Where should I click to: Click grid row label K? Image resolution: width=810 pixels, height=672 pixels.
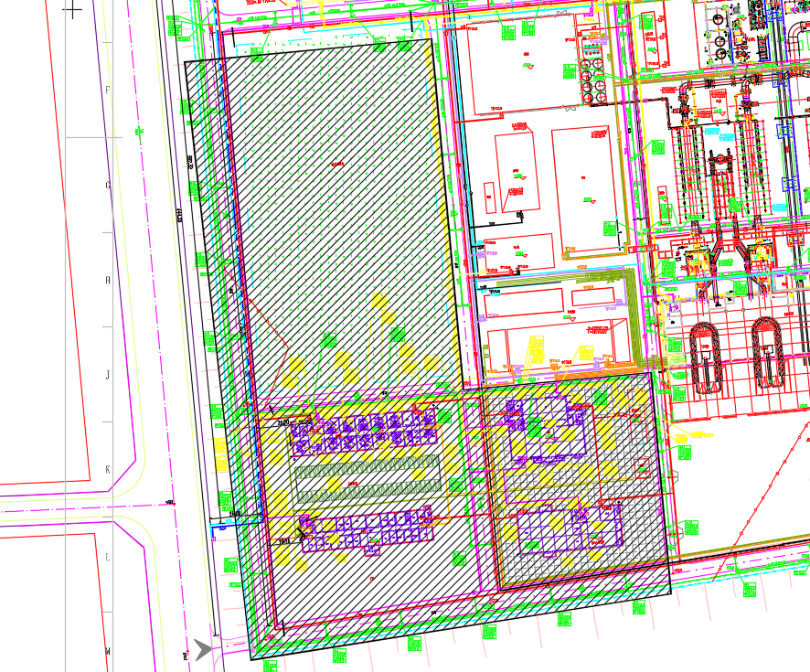tap(108, 470)
